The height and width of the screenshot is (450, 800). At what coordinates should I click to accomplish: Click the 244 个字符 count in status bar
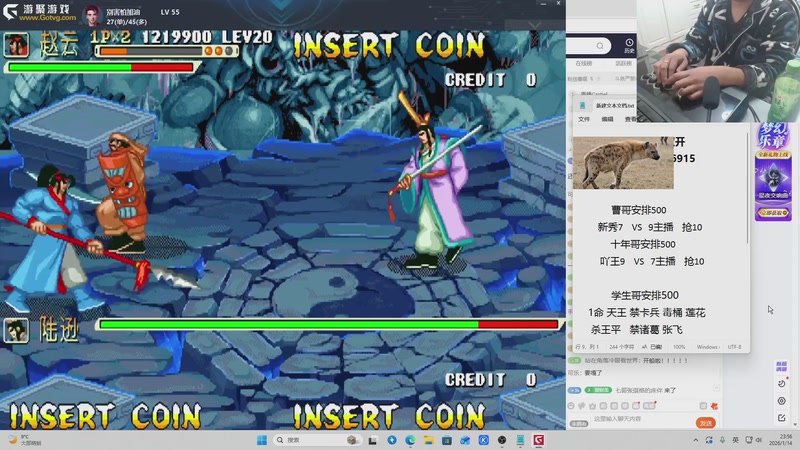621,347
